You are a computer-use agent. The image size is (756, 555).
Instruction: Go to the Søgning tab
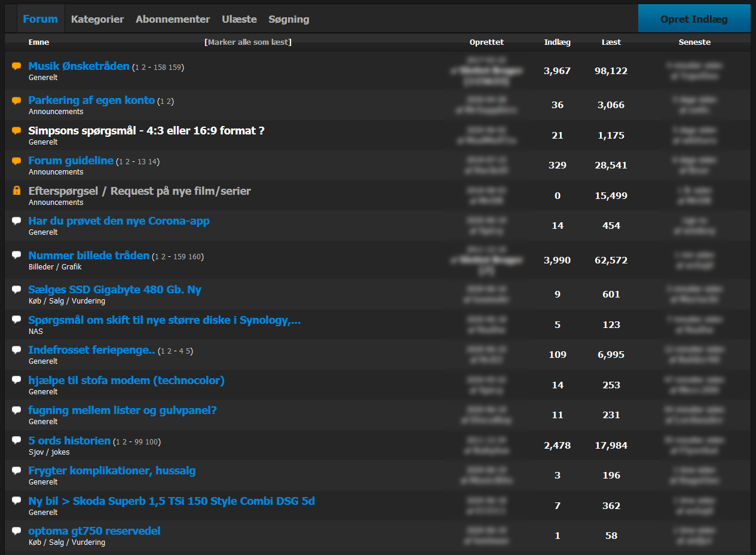(x=289, y=19)
